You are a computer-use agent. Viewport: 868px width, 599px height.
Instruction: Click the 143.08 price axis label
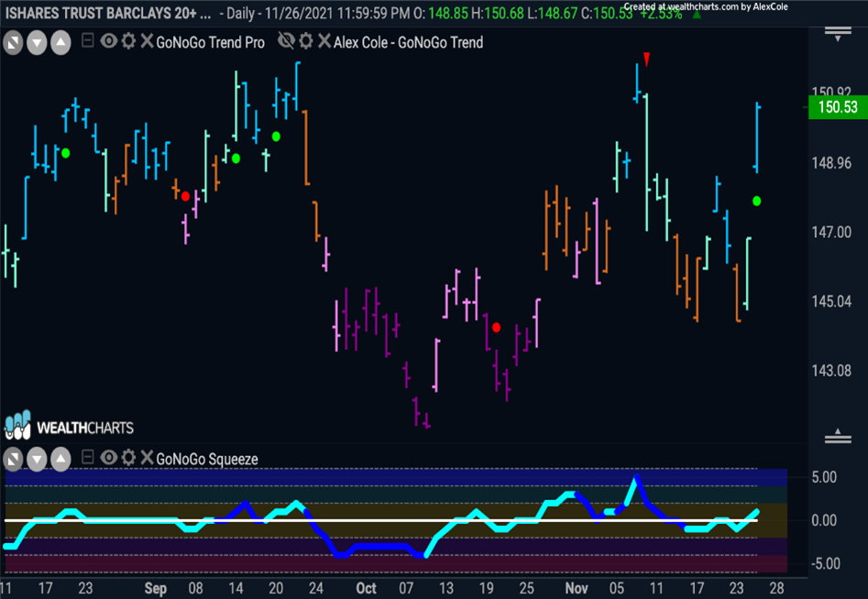(831, 371)
